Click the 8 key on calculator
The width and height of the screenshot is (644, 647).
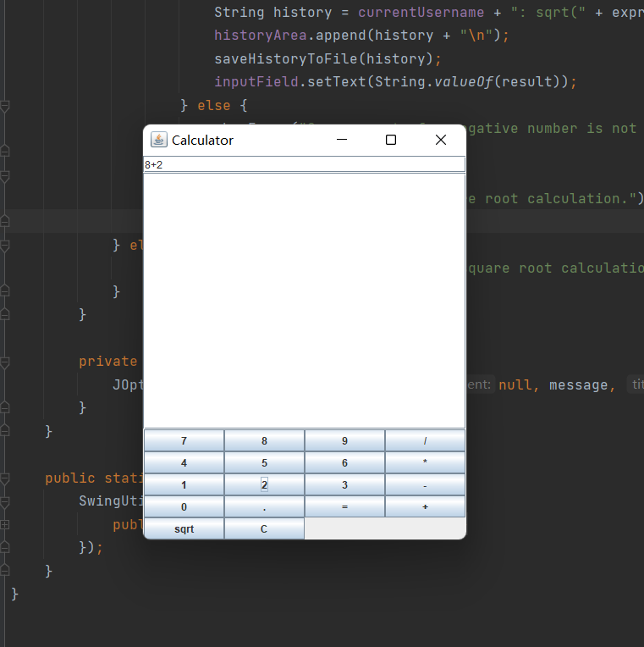tap(264, 440)
